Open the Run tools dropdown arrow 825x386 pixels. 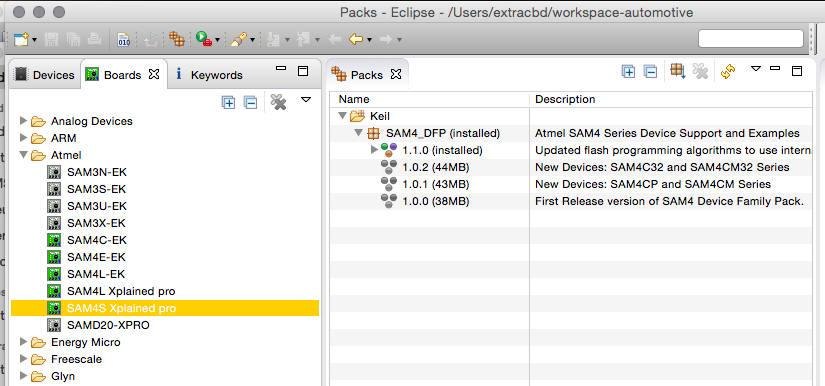[217, 39]
